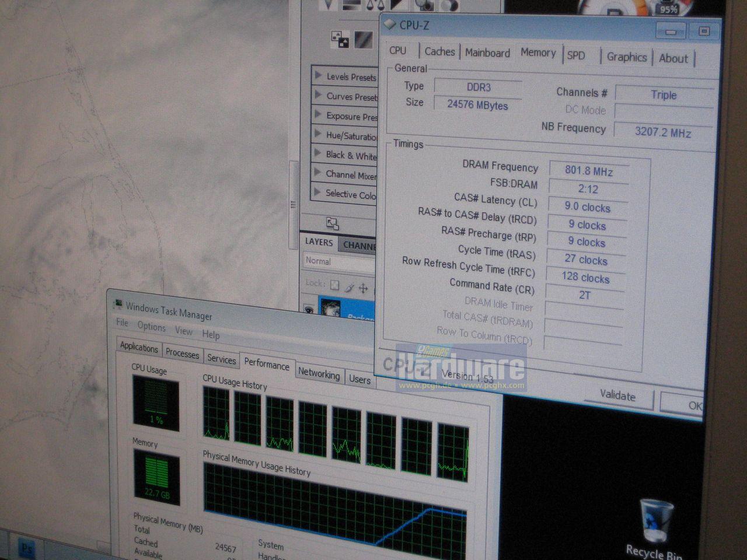
Task: Open Task Manager File menu
Action: pos(122,323)
